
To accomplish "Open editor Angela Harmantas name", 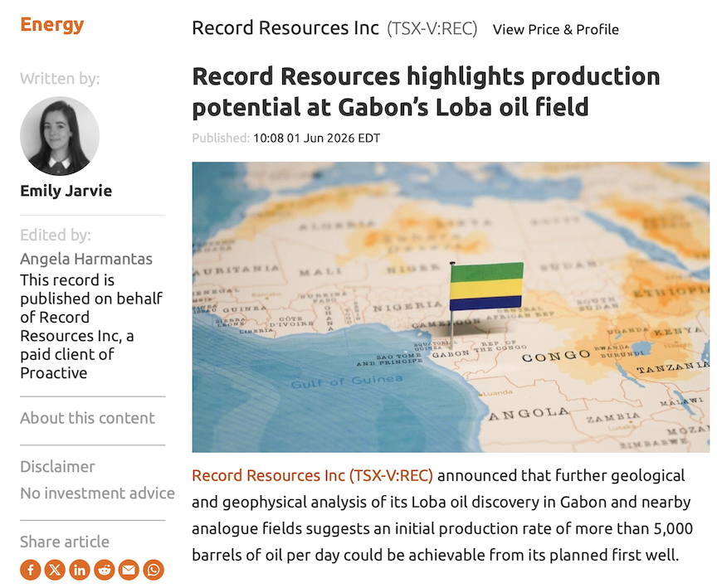I will point(86,259).
